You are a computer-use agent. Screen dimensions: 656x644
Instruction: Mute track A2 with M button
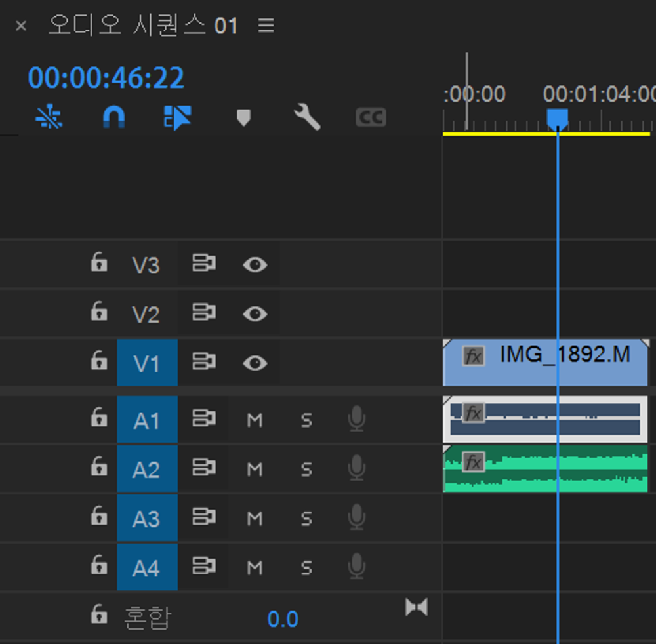(x=255, y=470)
